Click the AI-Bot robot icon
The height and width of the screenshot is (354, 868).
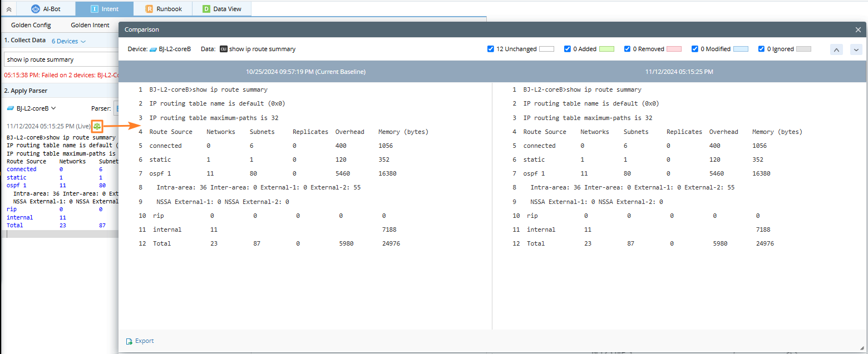click(x=36, y=9)
